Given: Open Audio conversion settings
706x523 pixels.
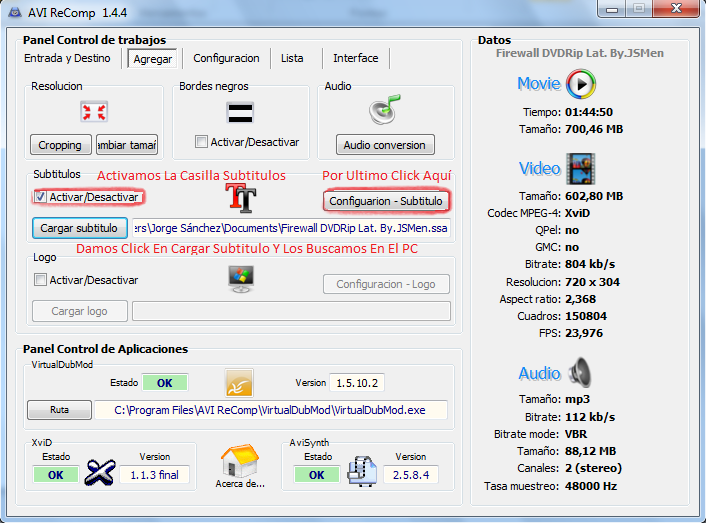Looking at the screenshot, I should (x=385, y=144).
